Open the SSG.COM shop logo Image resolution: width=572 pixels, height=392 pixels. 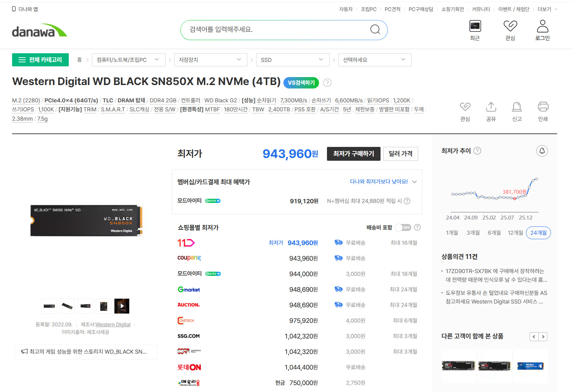[189, 336]
